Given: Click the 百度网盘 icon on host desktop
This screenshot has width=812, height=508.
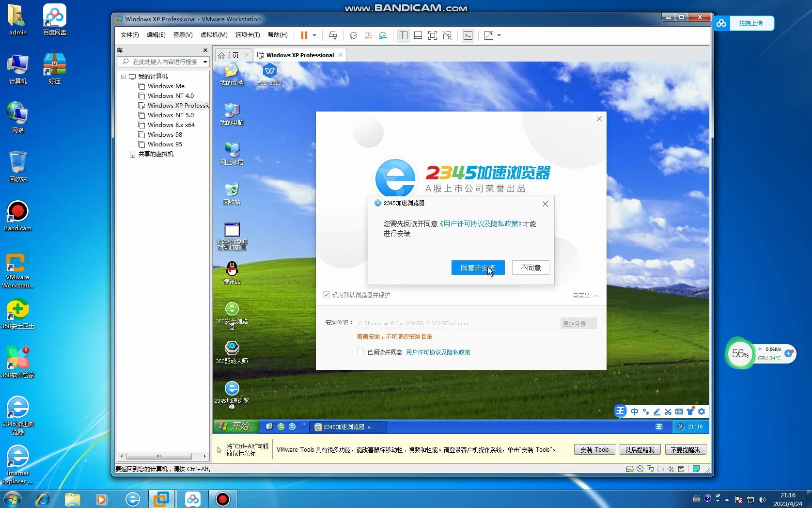Looking at the screenshot, I should pyautogui.click(x=55, y=20).
